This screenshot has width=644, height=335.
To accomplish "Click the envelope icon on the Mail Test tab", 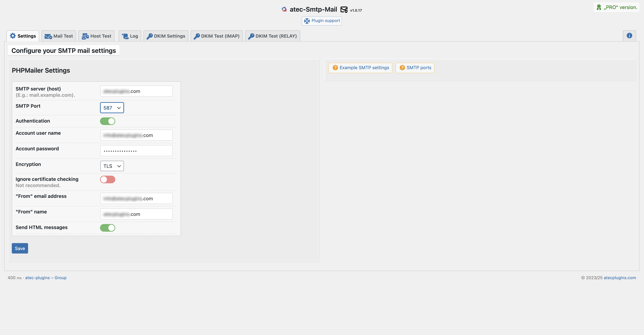I will point(48,36).
